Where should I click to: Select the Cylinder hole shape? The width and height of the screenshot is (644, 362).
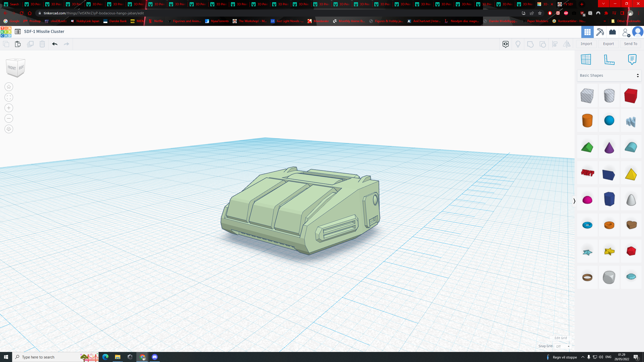coord(609,96)
